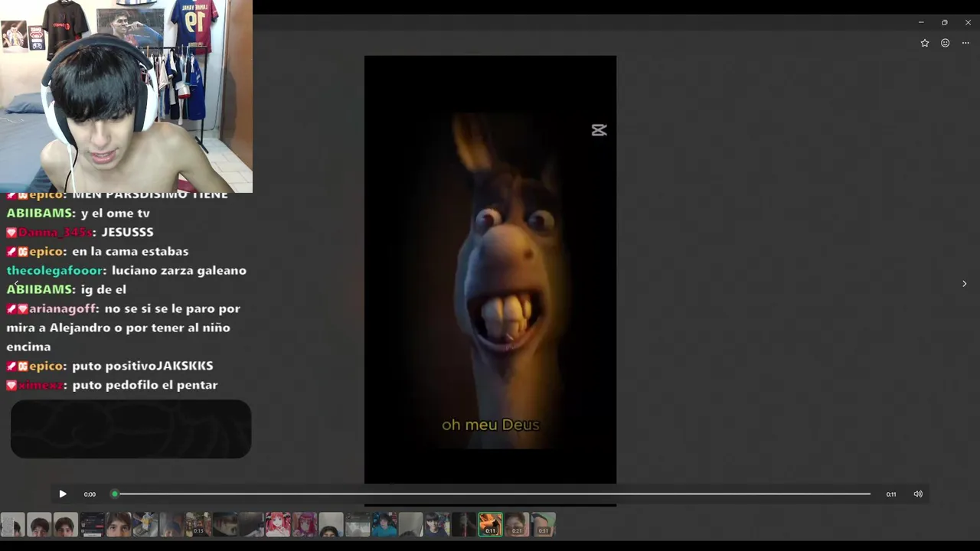Click the chat message 'JESUSSS'
The width and height of the screenshot is (980, 551).
coord(127,233)
